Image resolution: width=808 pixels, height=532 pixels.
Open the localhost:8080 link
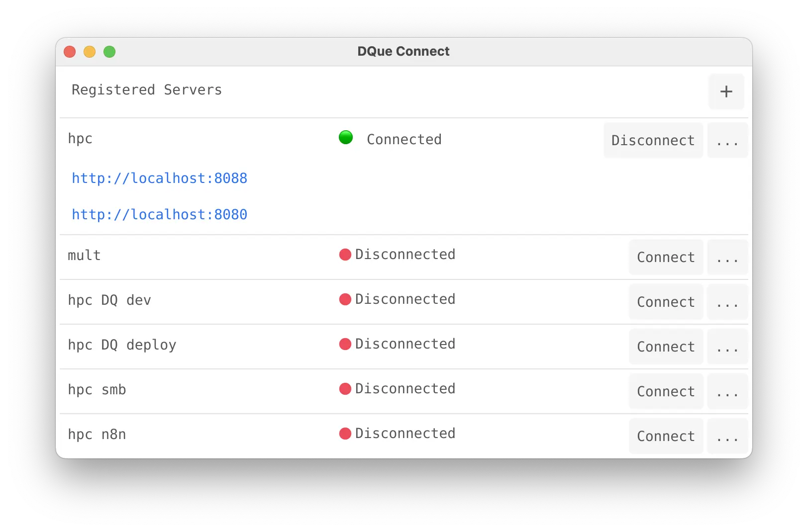point(159,215)
